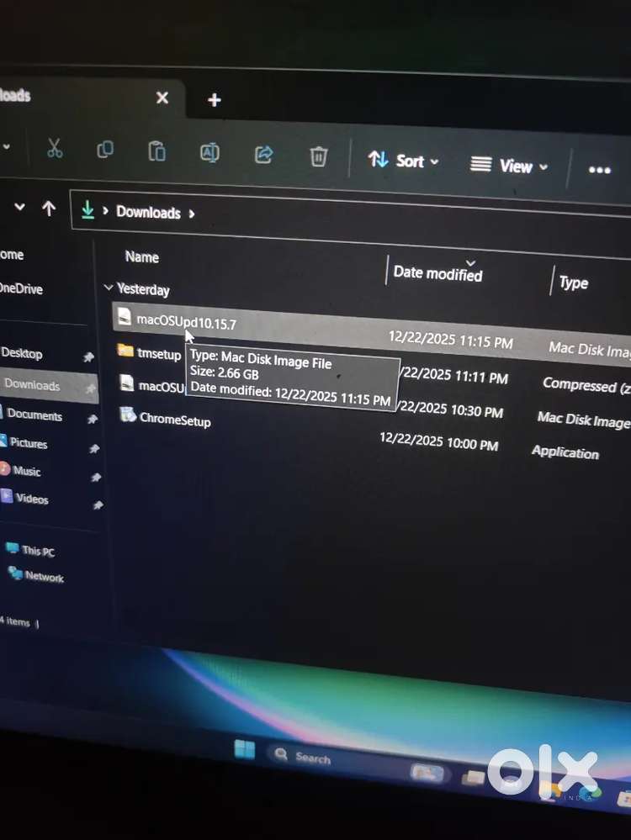Click the Copy icon in toolbar
The width and height of the screenshot is (631, 840).
(x=105, y=150)
